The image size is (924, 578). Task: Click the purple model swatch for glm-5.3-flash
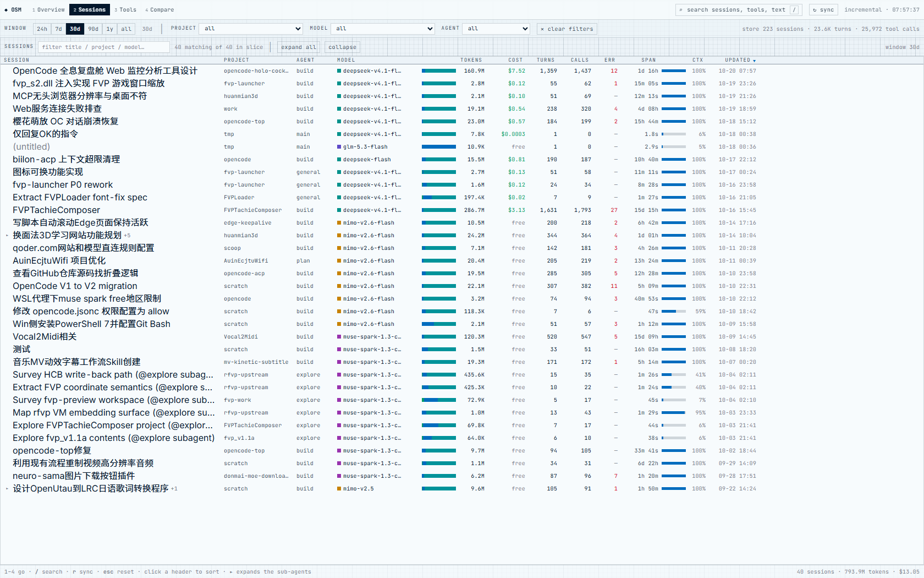339,146
